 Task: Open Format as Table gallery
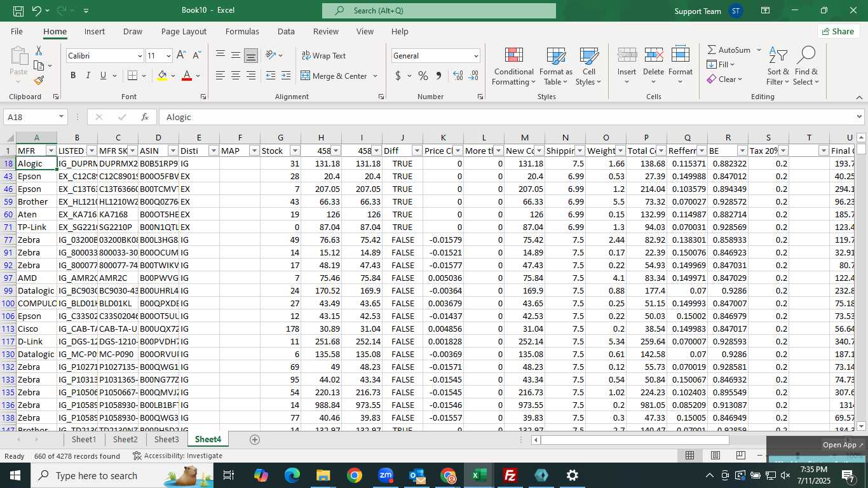click(556, 66)
